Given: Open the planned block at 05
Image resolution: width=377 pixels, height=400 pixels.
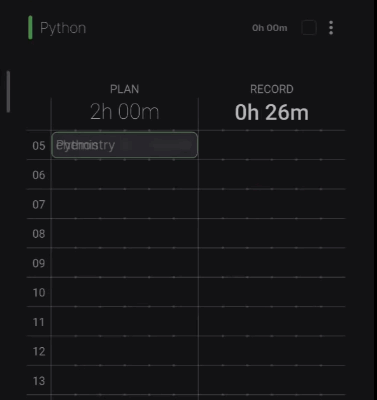Looking at the screenshot, I should 125,145.
